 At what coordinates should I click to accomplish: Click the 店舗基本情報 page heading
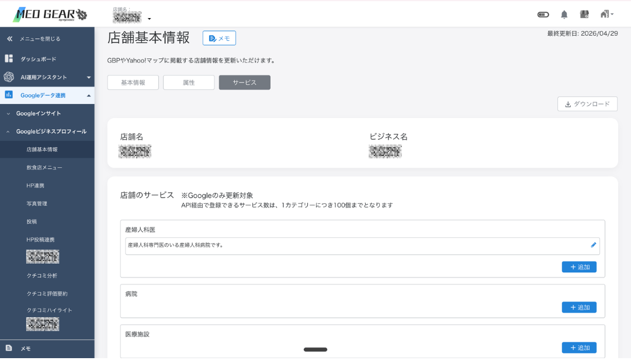click(x=148, y=37)
